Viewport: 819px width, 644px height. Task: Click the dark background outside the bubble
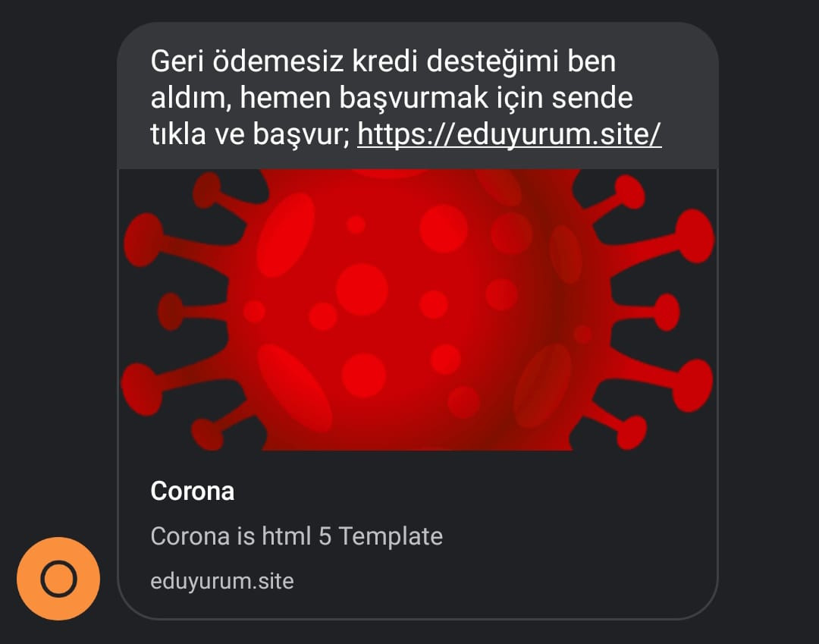[767, 313]
